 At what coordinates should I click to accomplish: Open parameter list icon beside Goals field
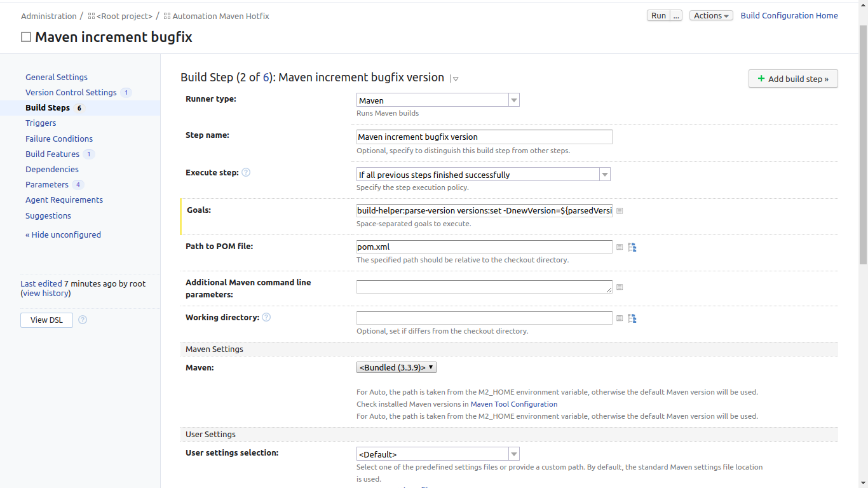(x=620, y=210)
